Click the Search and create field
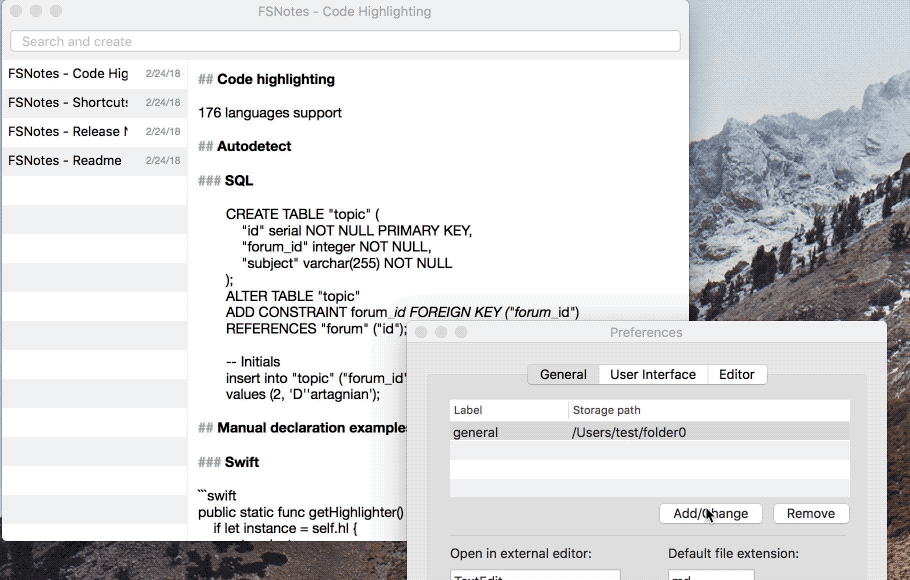Image resolution: width=910 pixels, height=580 pixels. [345, 41]
